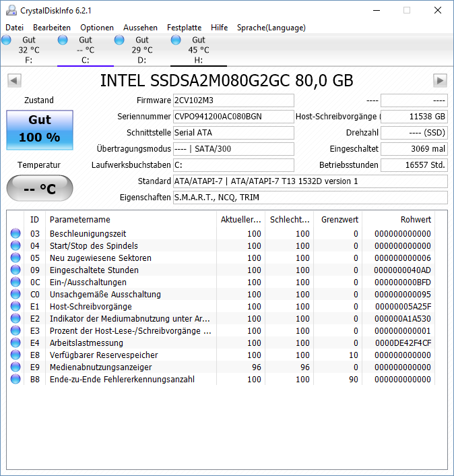Click the Firmware field 2CV102M3
Viewport: 454px width, 476px height.
click(x=234, y=100)
